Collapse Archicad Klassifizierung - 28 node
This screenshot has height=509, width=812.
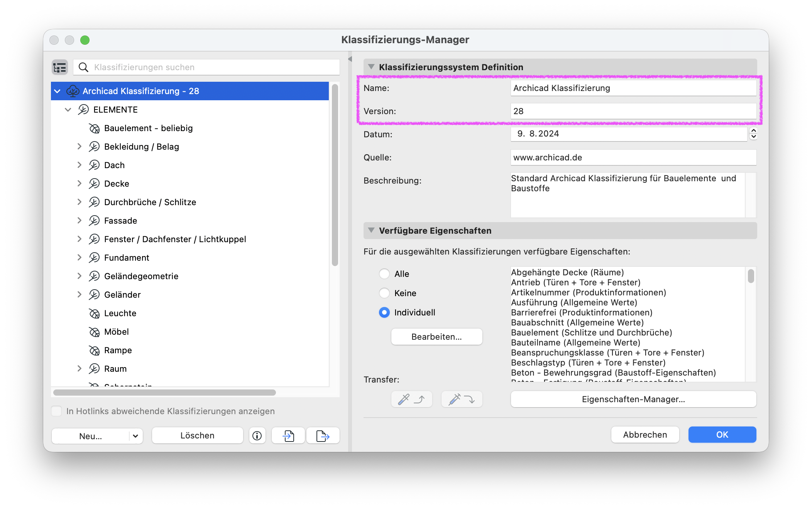tap(58, 91)
